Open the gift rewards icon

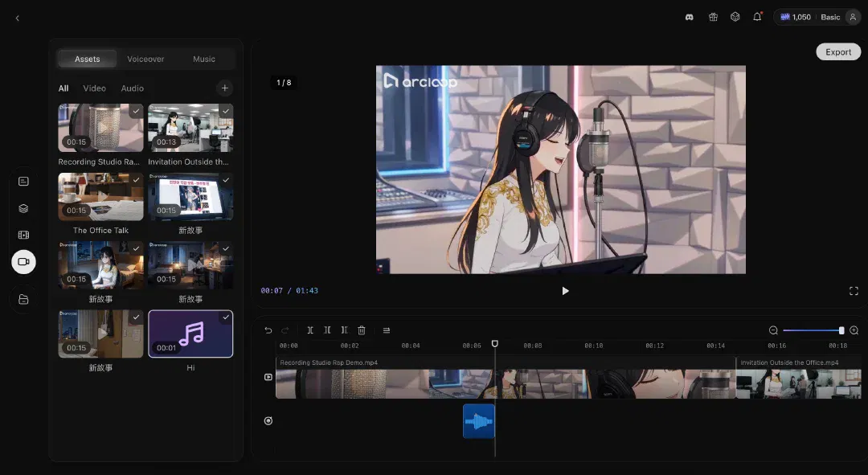click(x=713, y=17)
